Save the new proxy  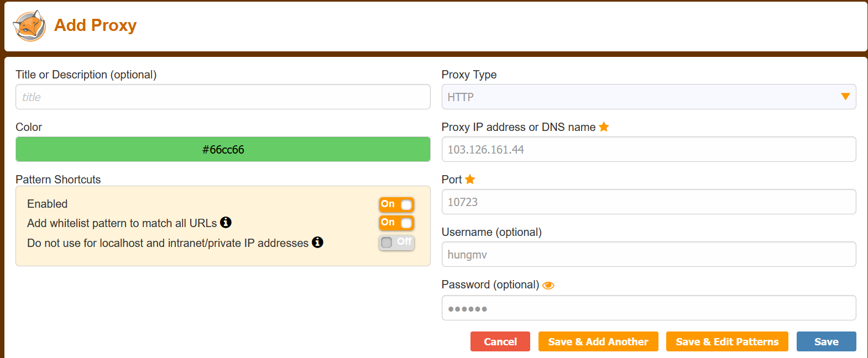(x=826, y=341)
